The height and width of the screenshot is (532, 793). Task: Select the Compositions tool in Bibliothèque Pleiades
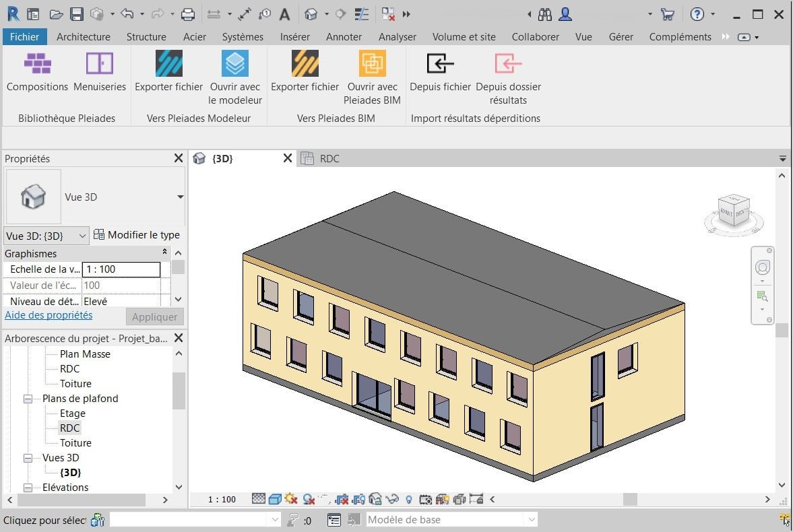37,74
